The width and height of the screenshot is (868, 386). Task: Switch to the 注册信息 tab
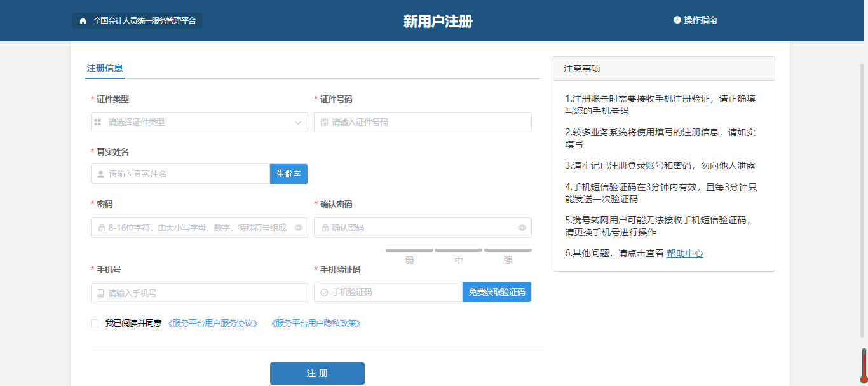click(x=105, y=67)
